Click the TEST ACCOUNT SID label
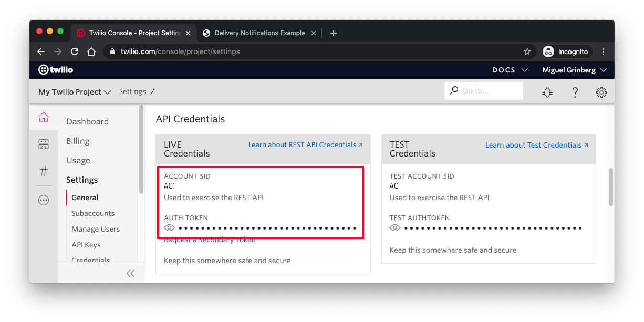The height and width of the screenshot is (322, 644). [422, 176]
